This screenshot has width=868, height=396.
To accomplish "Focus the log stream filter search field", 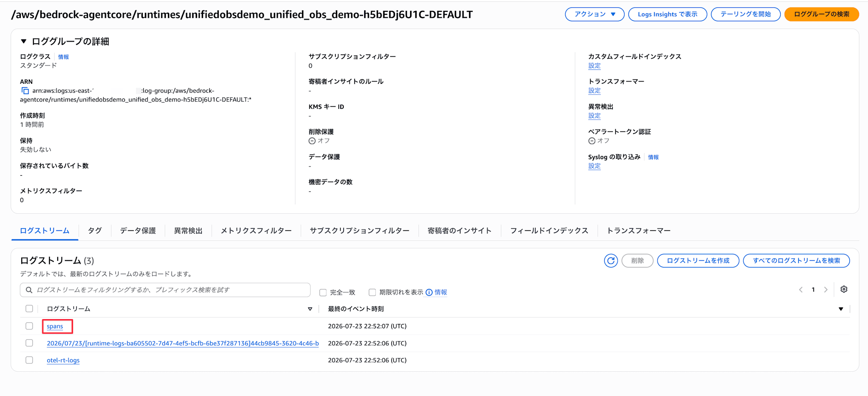I will click(165, 290).
